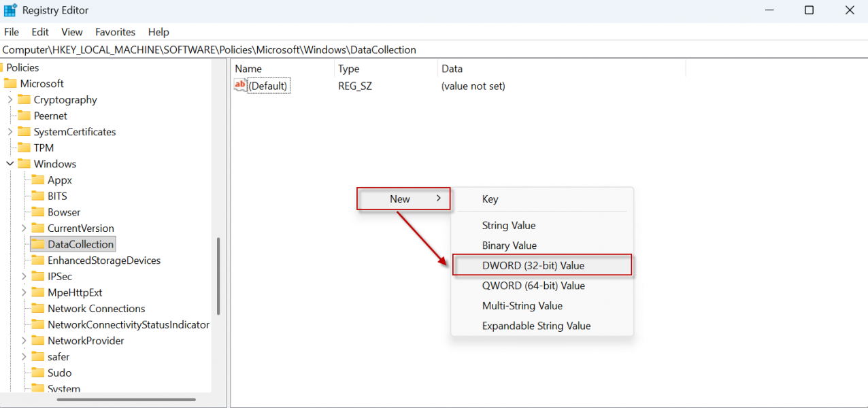This screenshot has width=868, height=408.
Task: Click the Cryptography folder icon
Action: pos(24,100)
